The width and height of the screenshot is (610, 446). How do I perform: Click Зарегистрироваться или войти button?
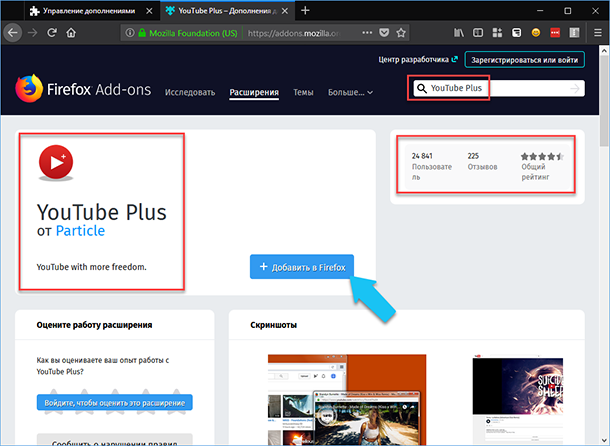524,60
